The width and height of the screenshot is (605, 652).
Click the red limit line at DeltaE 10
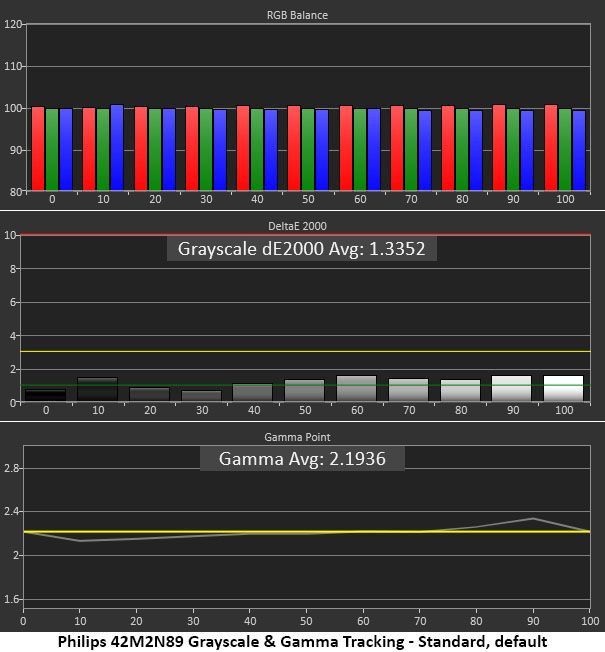(305, 235)
